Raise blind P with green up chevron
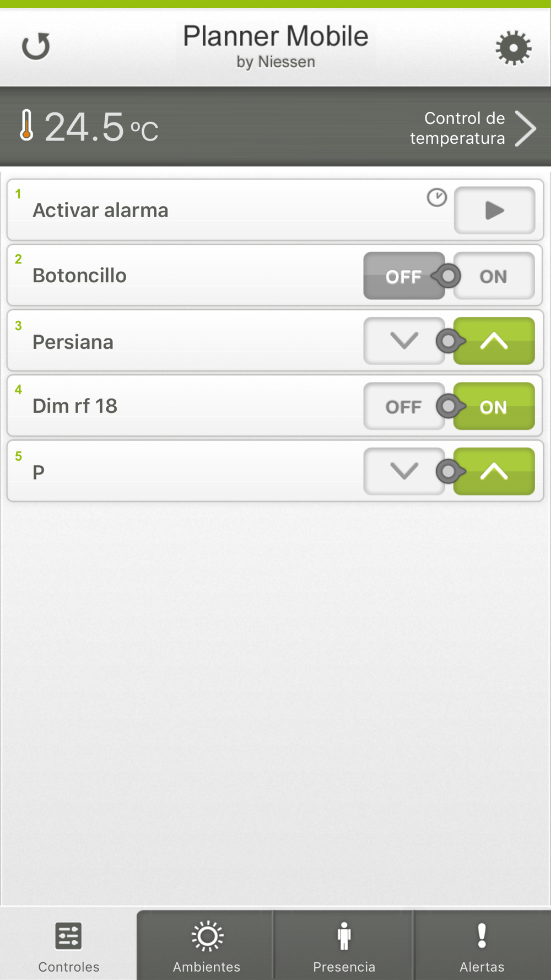 click(x=494, y=471)
